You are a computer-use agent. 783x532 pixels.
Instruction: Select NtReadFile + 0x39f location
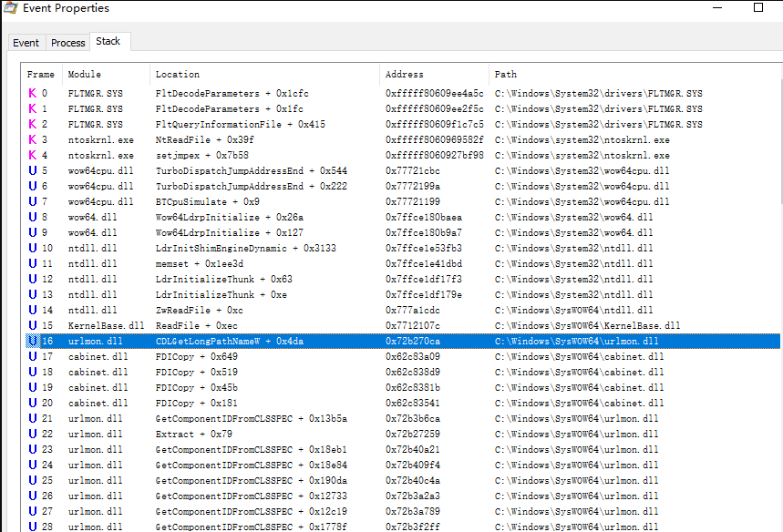pyautogui.click(x=205, y=139)
